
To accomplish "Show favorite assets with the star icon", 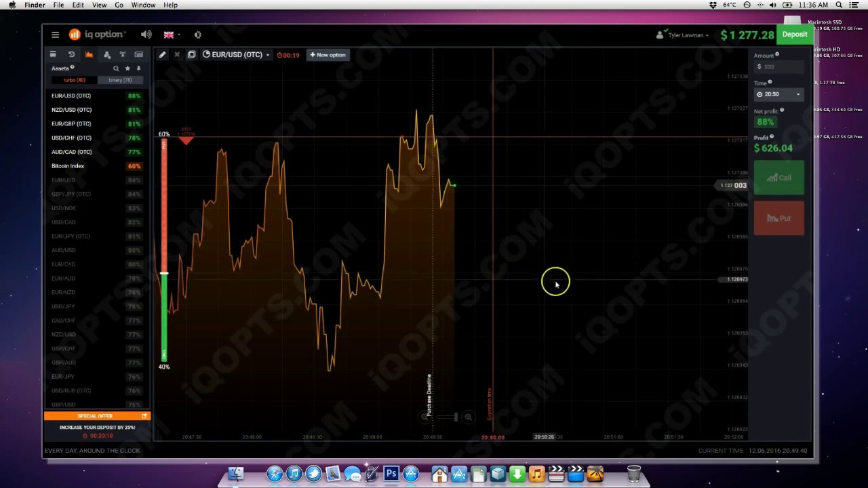I will [x=127, y=68].
